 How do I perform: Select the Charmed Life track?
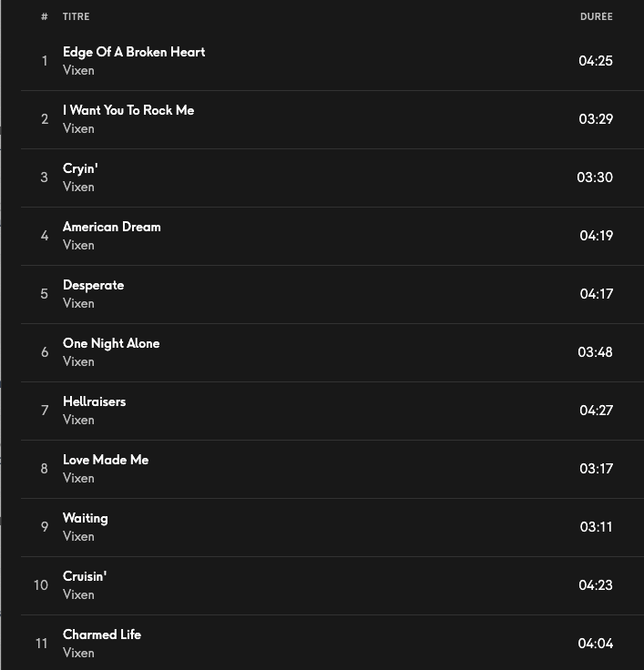(102, 634)
